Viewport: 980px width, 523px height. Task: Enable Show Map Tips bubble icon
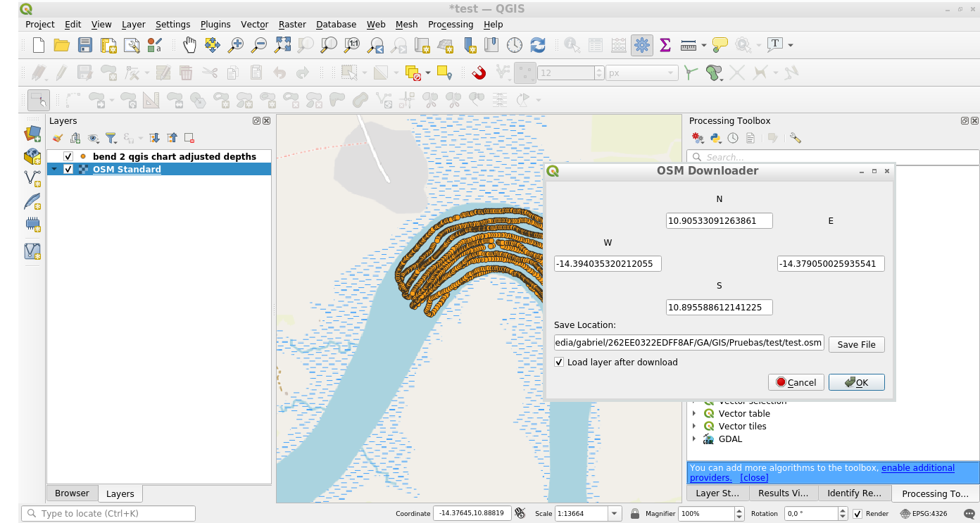pyautogui.click(x=720, y=45)
